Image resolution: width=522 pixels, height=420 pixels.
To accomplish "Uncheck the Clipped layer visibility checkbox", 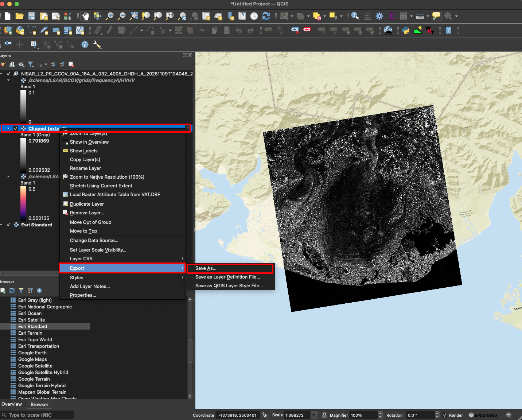I will pyautogui.click(x=16, y=128).
